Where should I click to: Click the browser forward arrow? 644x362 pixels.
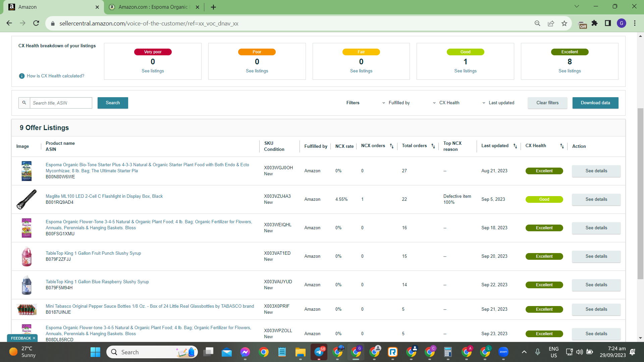click(x=22, y=23)
